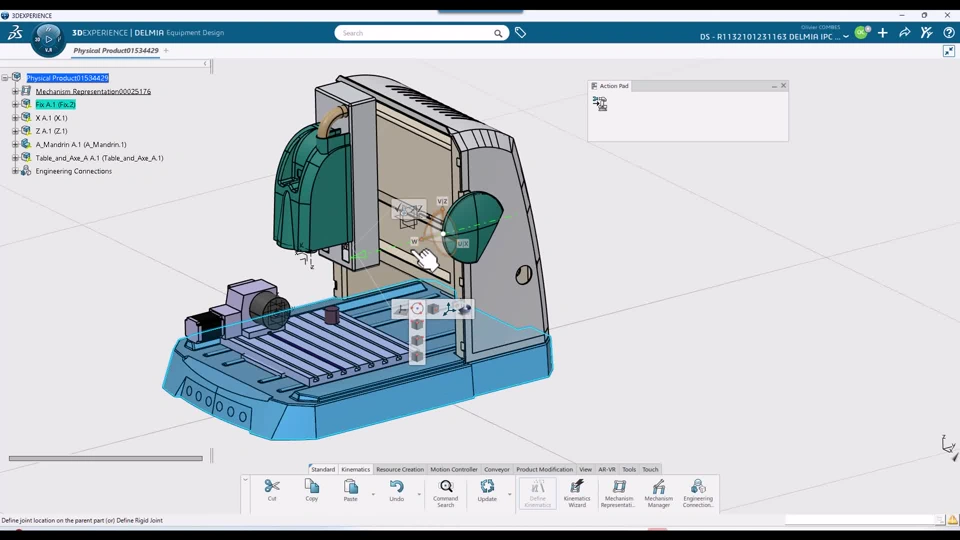
Task: Open the Undo dropdown arrow
Action: 418,494
